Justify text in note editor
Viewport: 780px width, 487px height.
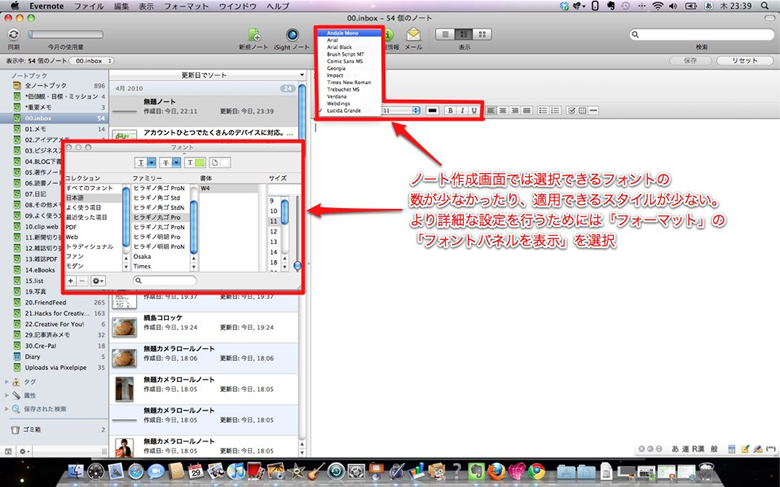click(527, 110)
